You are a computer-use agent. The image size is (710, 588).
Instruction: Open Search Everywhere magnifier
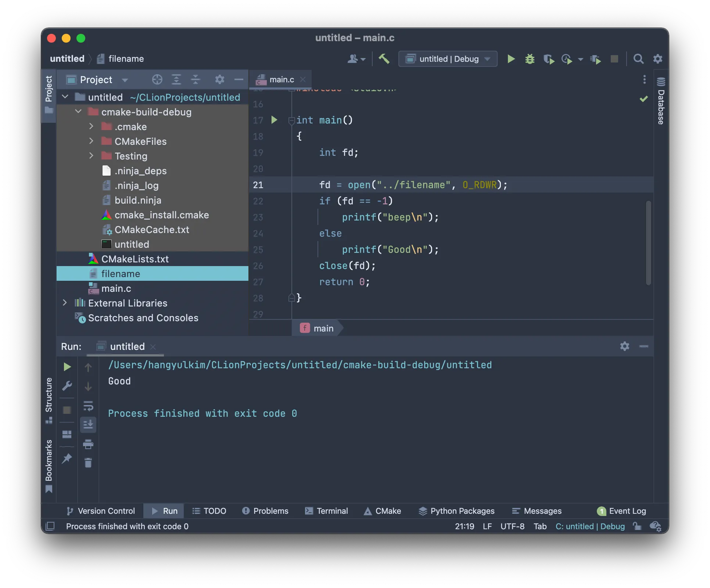(638, 59)
